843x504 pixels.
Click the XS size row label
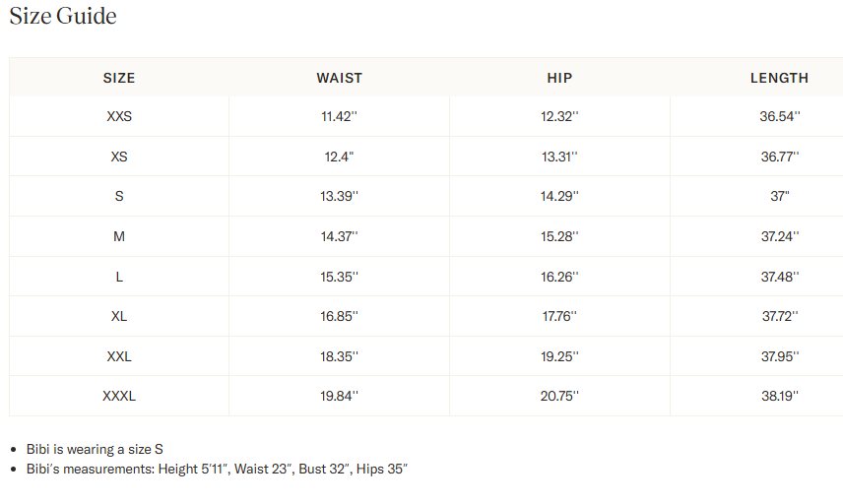[119, 157]
